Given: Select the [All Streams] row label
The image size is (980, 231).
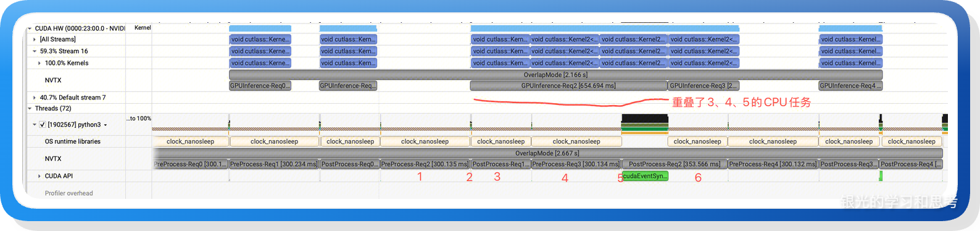Looking at the screenshot, I should [58, 40].
